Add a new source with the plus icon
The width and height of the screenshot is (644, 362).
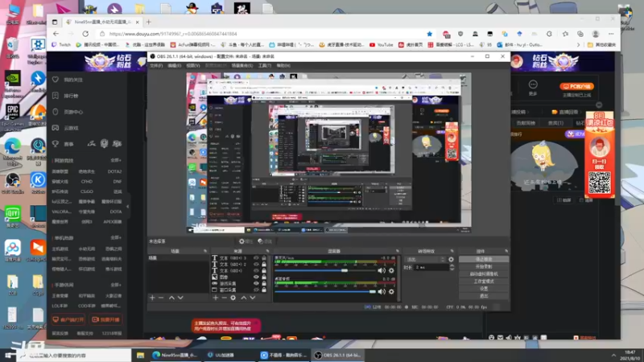(215, 298)
